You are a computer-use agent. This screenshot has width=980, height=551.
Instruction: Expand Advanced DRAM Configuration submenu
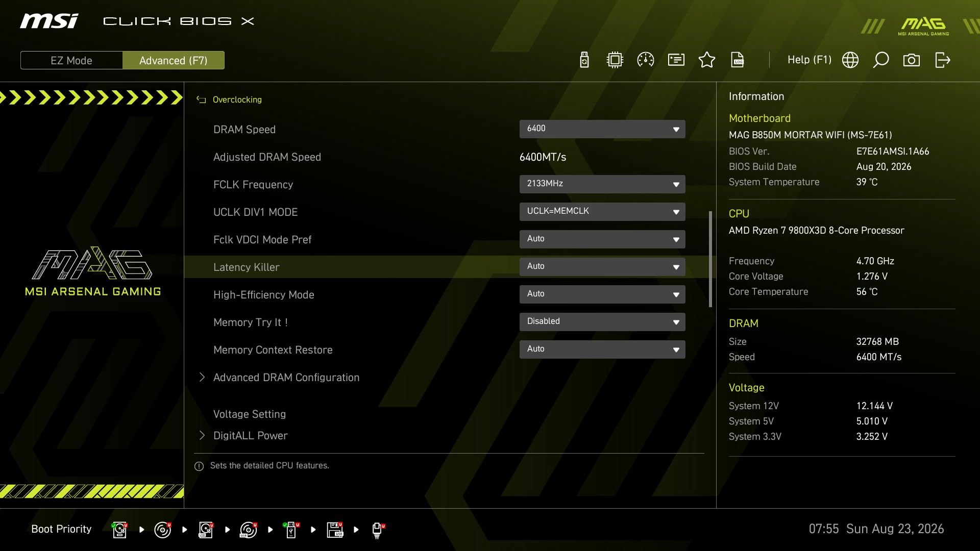click(286, 378)
